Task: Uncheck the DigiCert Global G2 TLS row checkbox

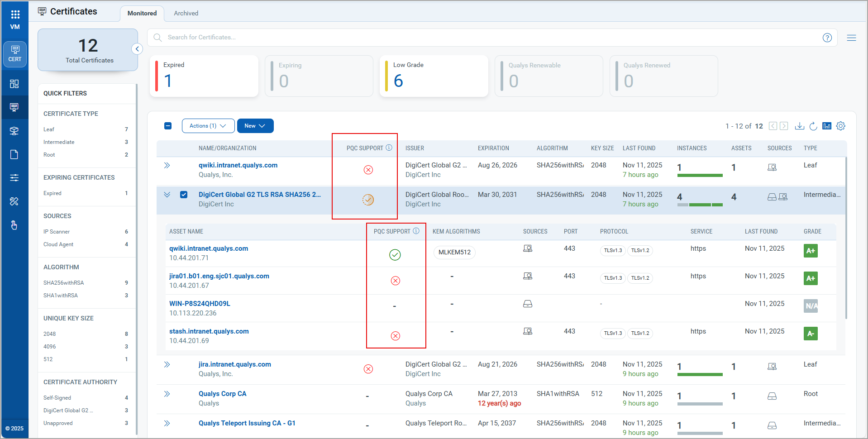Action: [184, 195]
